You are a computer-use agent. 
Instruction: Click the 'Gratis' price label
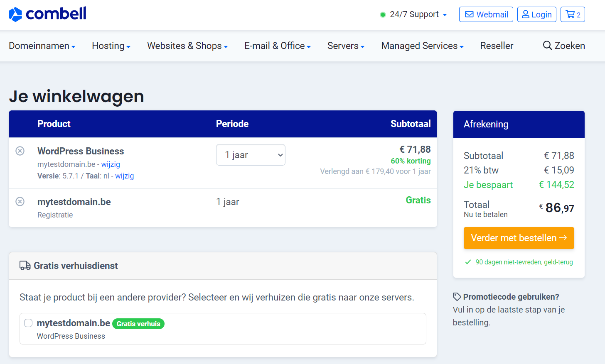(x=418, y=200)
